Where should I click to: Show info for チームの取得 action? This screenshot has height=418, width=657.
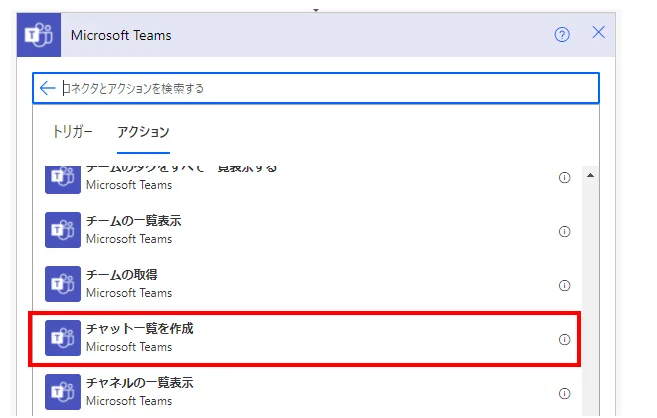tap(564, 285)
